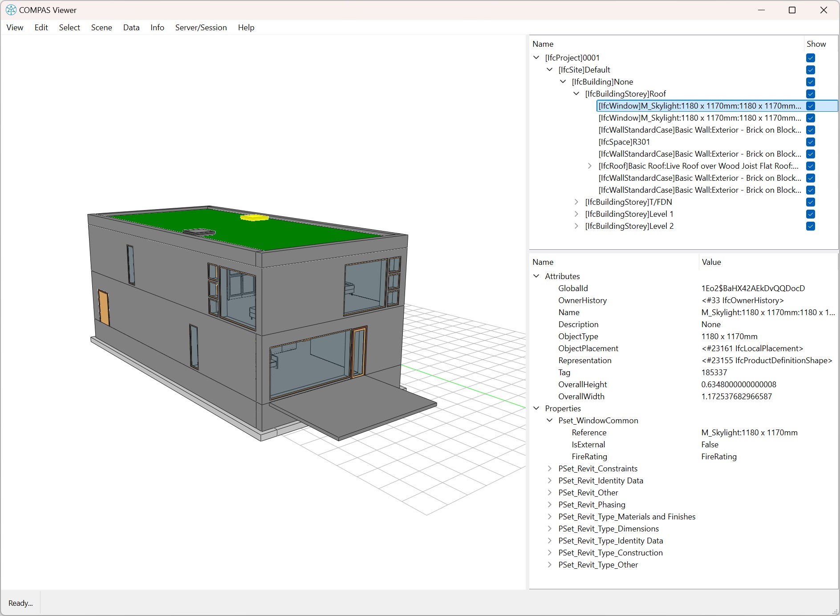The height and width of the screenshot is (616, 840).
Task: Open the Scene menu
Action: point(101,28)
